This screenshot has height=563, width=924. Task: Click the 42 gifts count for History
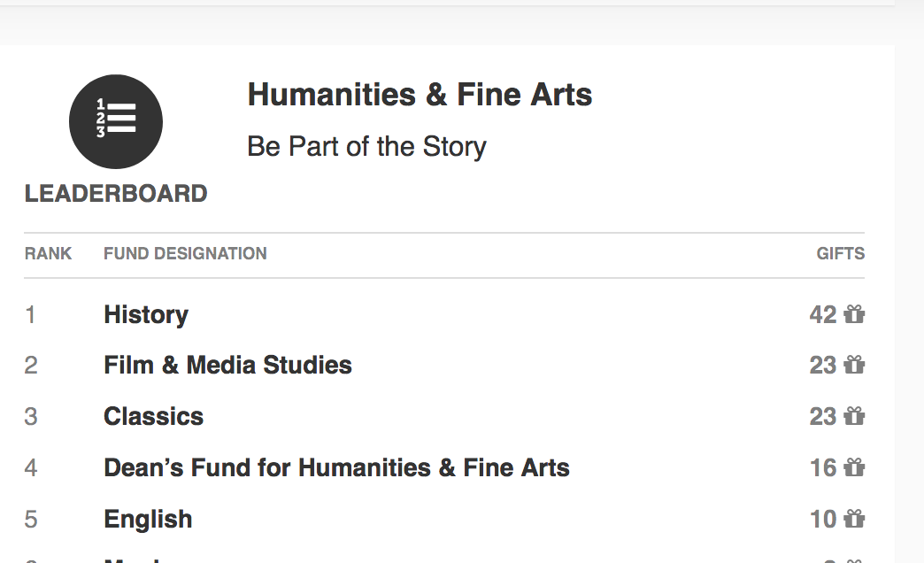tap(822, 314)
